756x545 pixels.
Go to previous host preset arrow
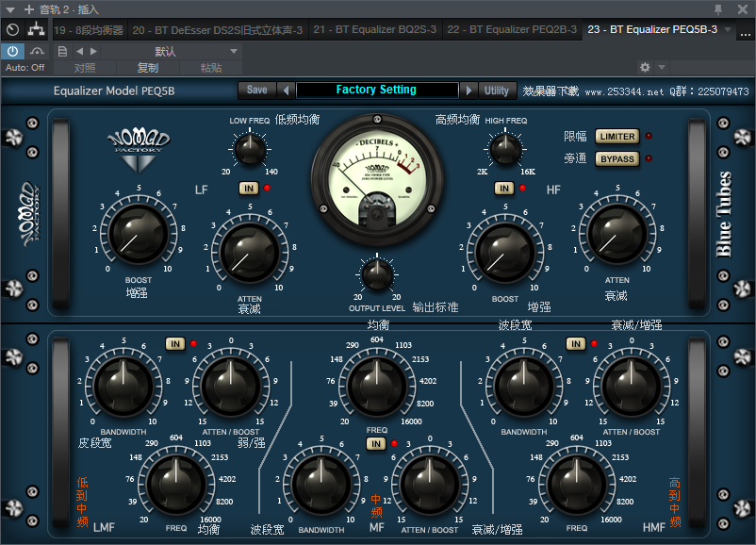tap(79, 51)
